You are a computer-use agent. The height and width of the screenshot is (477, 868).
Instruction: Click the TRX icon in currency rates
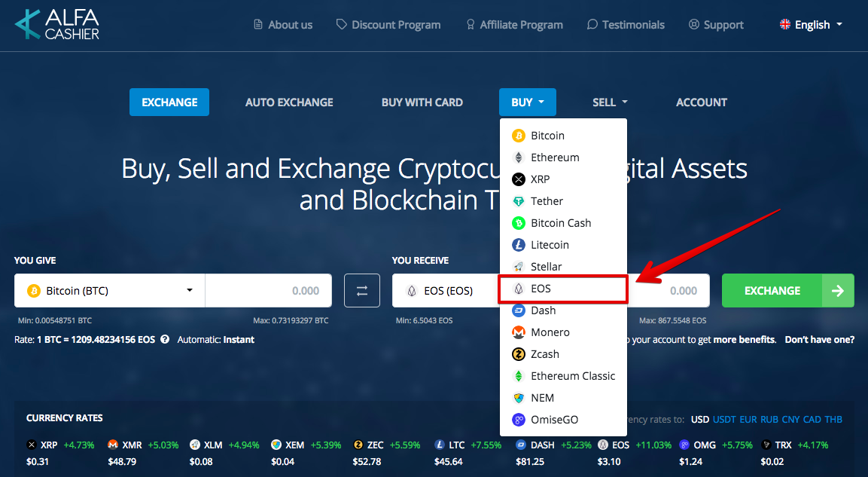pos(766,445)
